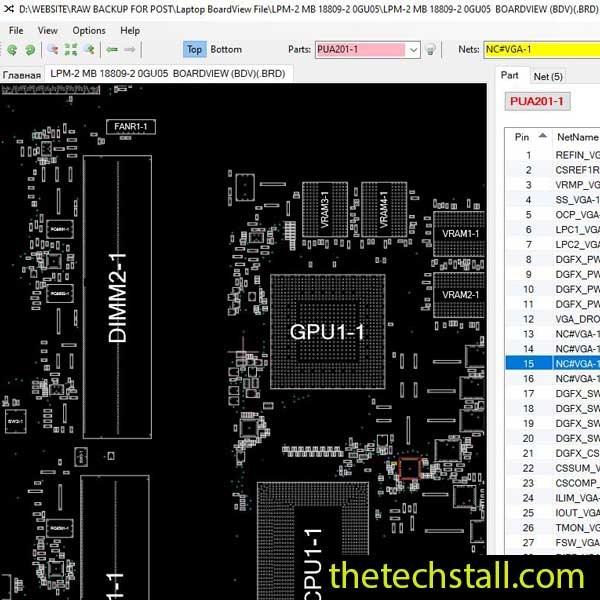Screen dimensions: 600x600
Task: Select pin 16 row NC#VGA-1
Action: coord(553,379)
